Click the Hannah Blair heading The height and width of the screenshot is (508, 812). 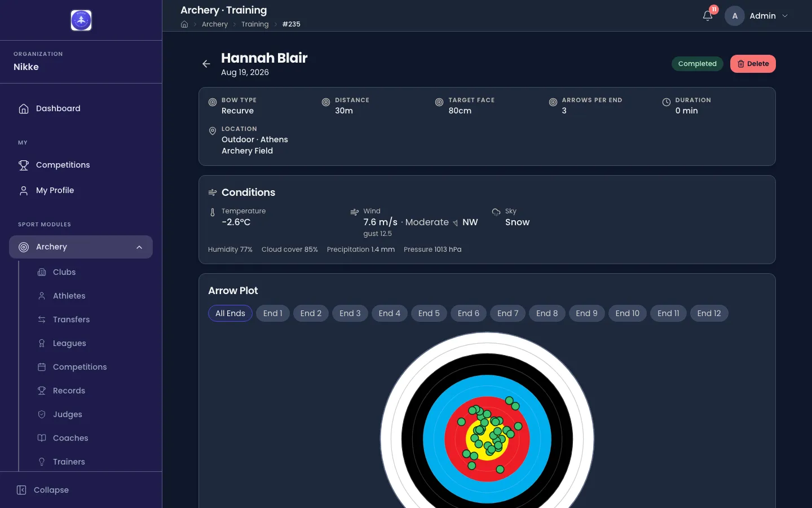(264, 58)
